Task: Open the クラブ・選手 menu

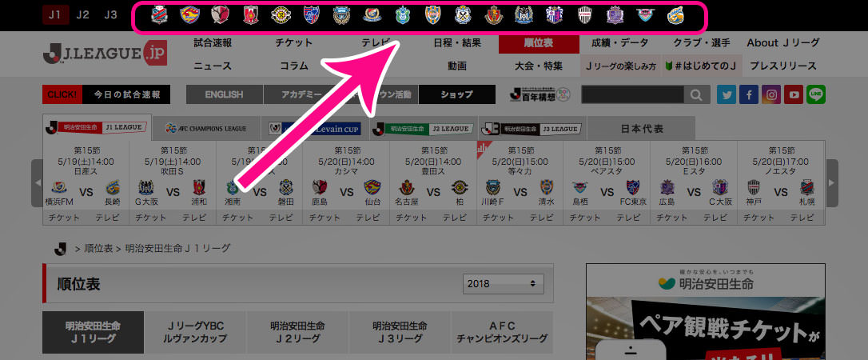Action: (702, 42)
